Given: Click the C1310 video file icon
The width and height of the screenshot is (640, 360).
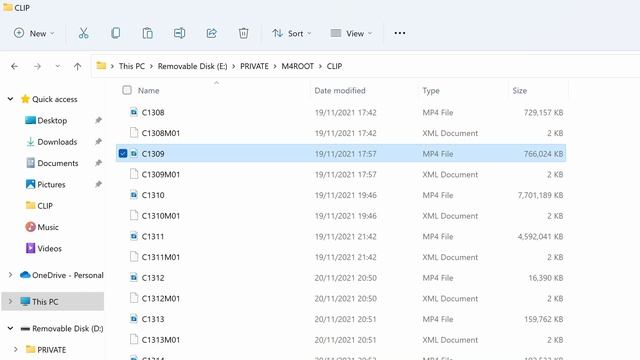Looking at the screenshot, I should pos(134,195).
